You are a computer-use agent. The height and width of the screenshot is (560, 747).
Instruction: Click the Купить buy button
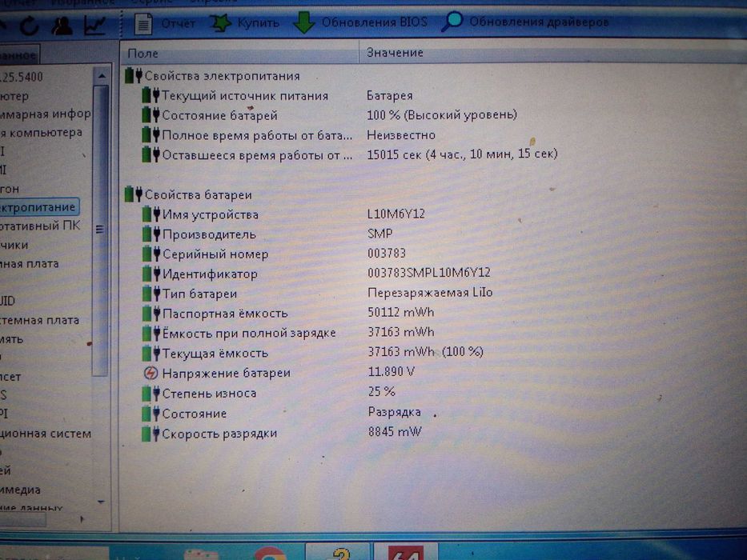[245, 22]
